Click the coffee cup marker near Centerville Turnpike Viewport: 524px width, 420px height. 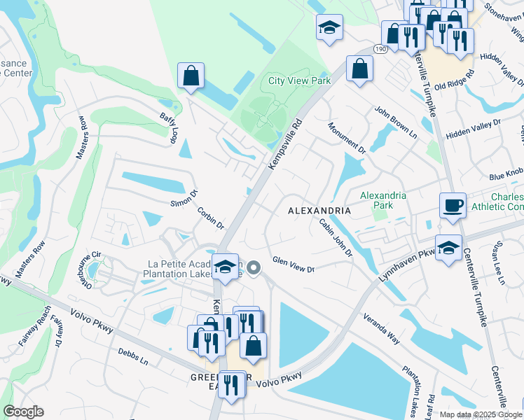click(453, 206)
